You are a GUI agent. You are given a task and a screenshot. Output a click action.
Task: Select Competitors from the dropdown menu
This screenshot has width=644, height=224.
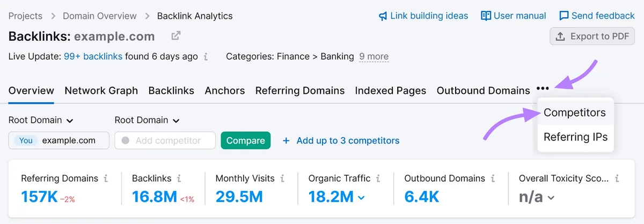pos(575,113)
